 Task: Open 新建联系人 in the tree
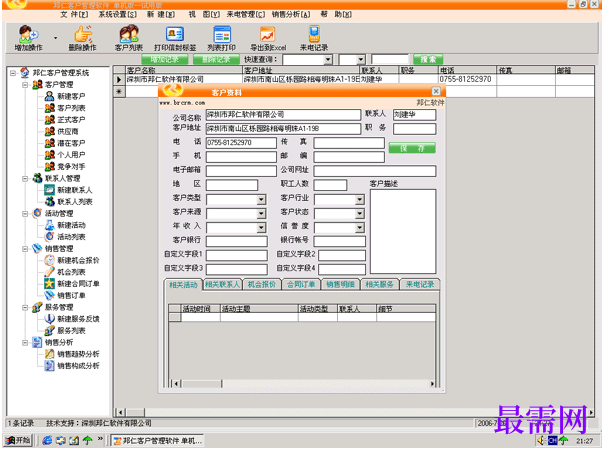[75, 190]
